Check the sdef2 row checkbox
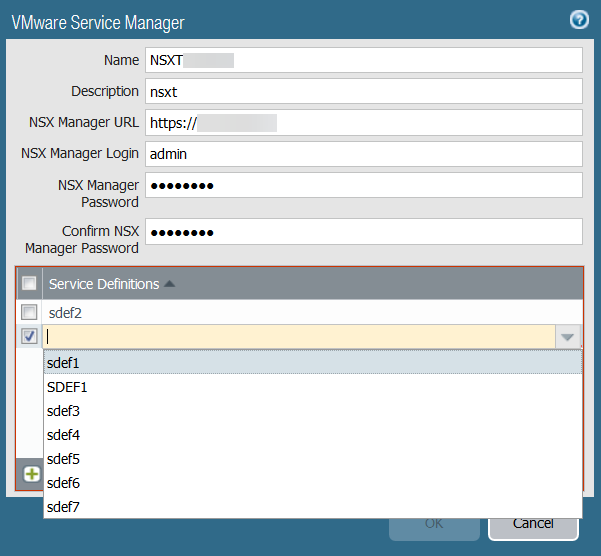This screenshot has height=556, width=601. tap(30, 313)
